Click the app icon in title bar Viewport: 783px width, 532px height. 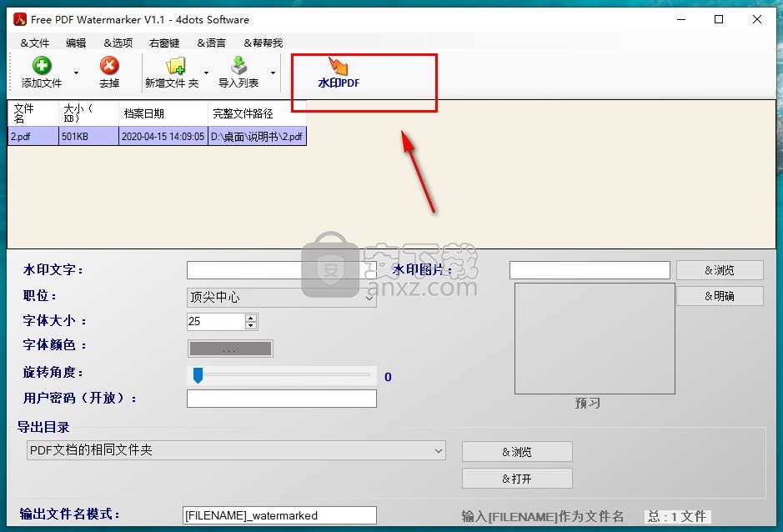point(20,19)
